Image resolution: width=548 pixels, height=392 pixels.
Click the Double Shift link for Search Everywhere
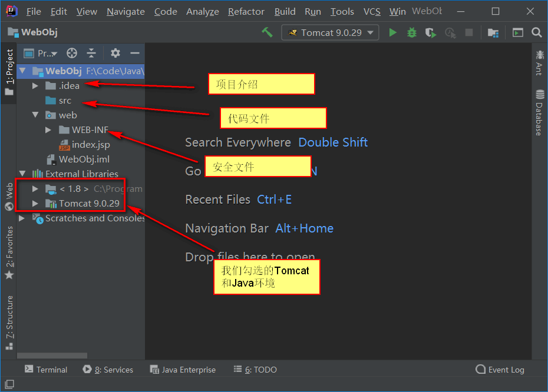tap(332, 142)
